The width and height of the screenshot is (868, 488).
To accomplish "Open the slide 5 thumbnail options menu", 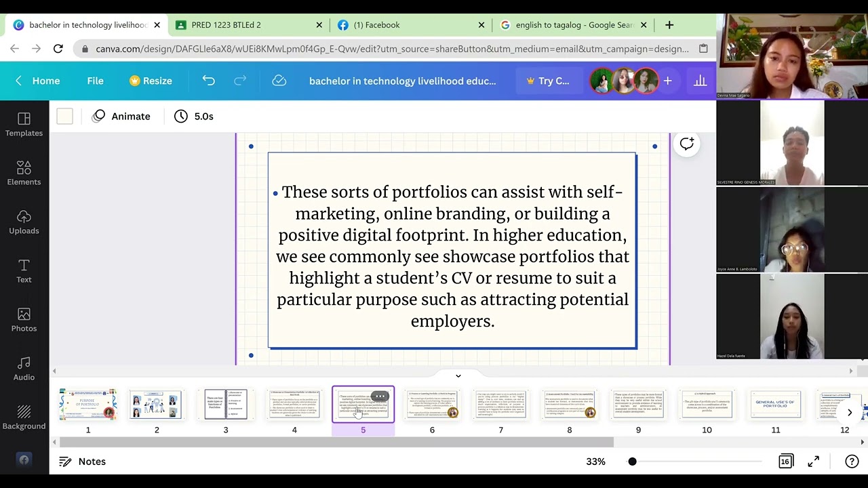I will (380, 396).
